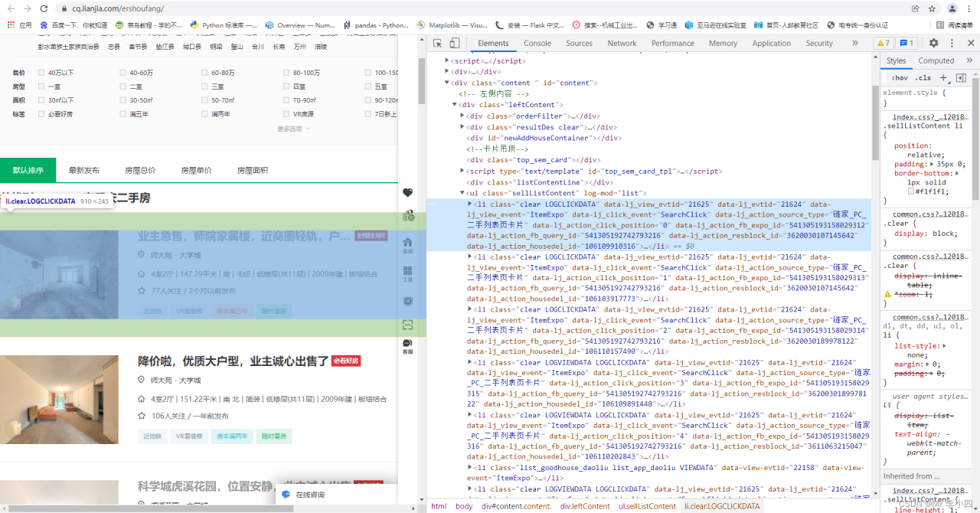Open the Network tab
980x513 pixels.
622,43
